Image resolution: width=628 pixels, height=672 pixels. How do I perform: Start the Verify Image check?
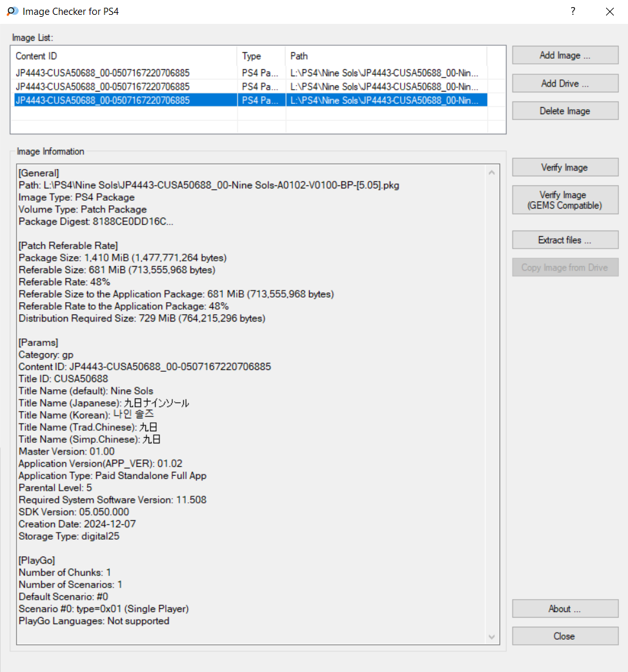(x=565, y=168)
